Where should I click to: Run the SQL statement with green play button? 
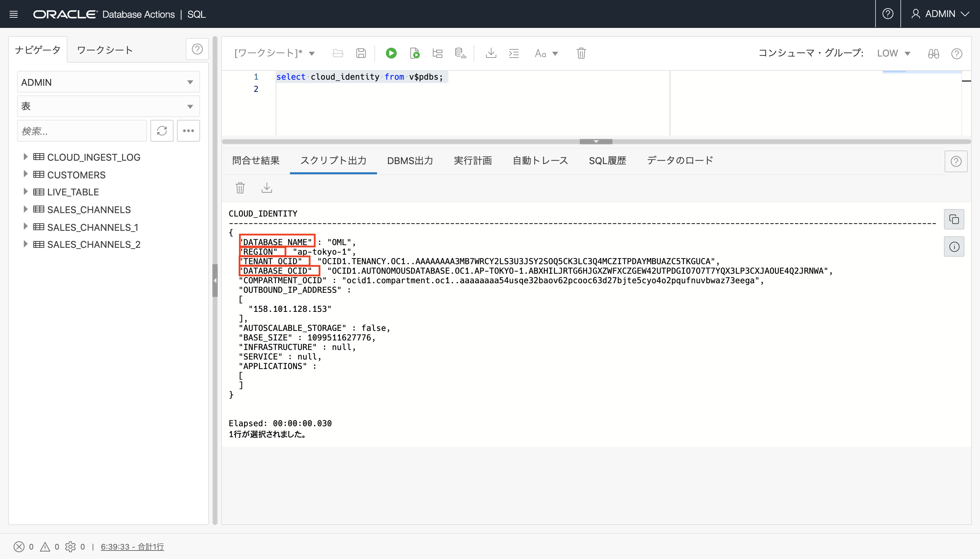(x=391, y=53)
